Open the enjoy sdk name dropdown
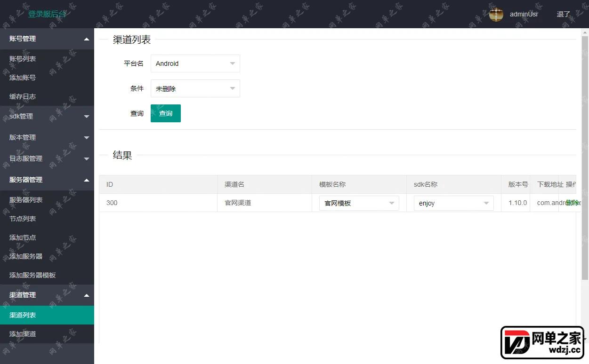 [454, 203]
